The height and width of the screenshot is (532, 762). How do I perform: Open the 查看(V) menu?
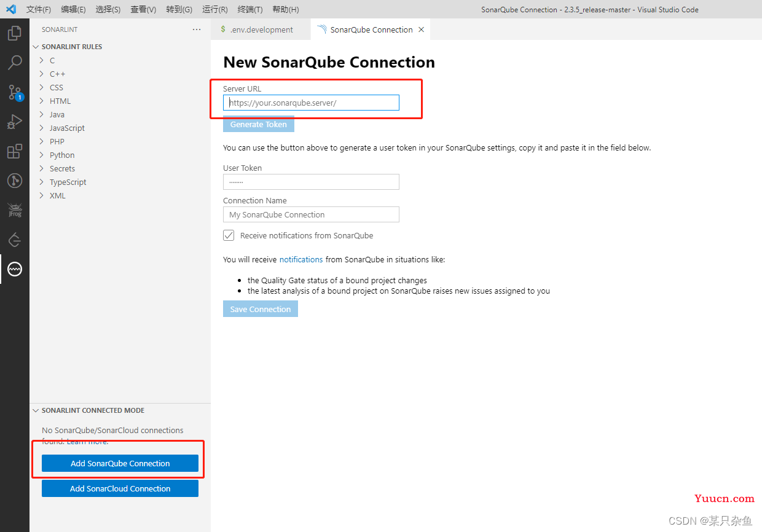pyautogui.click(x=143, y=10)
